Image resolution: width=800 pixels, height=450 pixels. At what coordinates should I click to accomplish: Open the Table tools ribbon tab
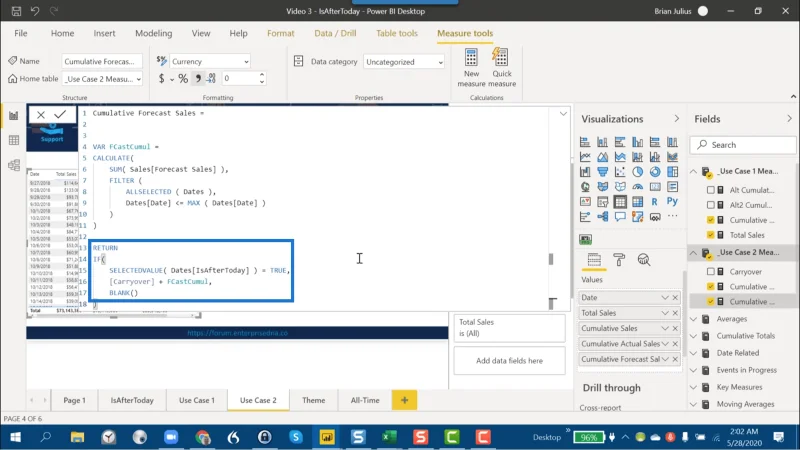(396, 33)
